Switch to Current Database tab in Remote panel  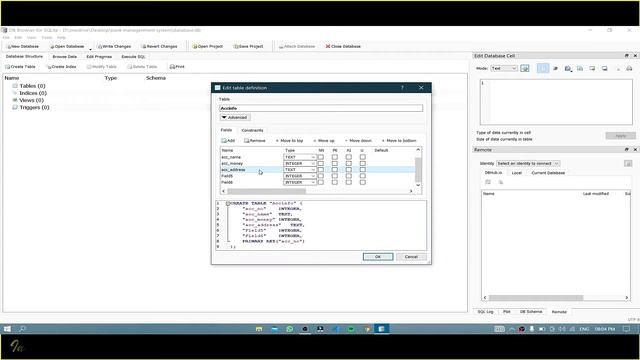tap(548, 173)
